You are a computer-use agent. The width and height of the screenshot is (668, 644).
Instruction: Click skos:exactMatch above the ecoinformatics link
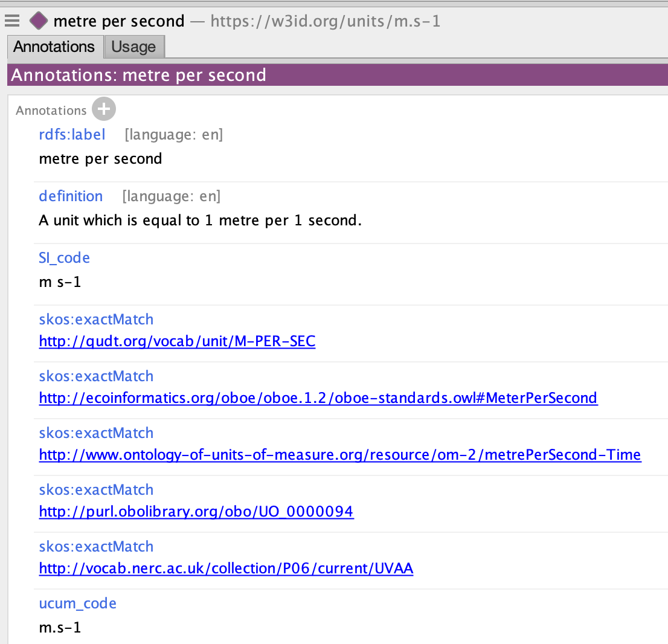click(x=96, y=376)
